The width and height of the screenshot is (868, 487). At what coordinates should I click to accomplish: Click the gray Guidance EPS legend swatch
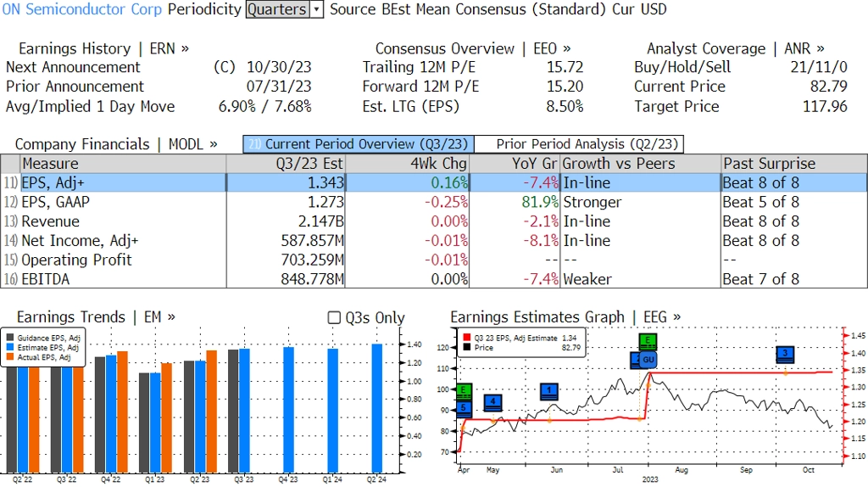coord(10,338)
